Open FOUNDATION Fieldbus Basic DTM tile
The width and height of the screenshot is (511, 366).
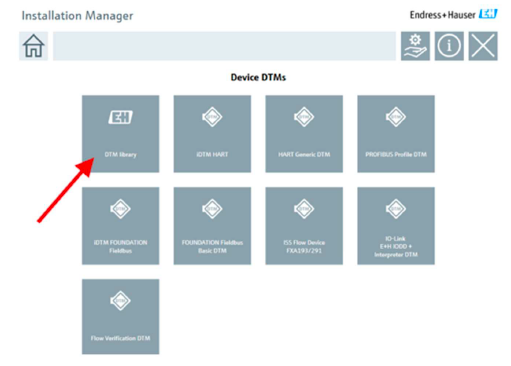[x=212, y=226]
